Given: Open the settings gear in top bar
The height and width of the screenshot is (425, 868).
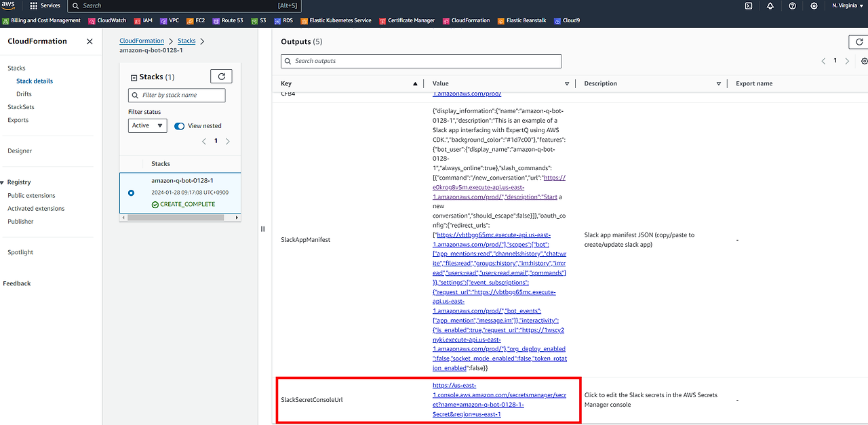Looking at the screenshot, I should (814, 5).
